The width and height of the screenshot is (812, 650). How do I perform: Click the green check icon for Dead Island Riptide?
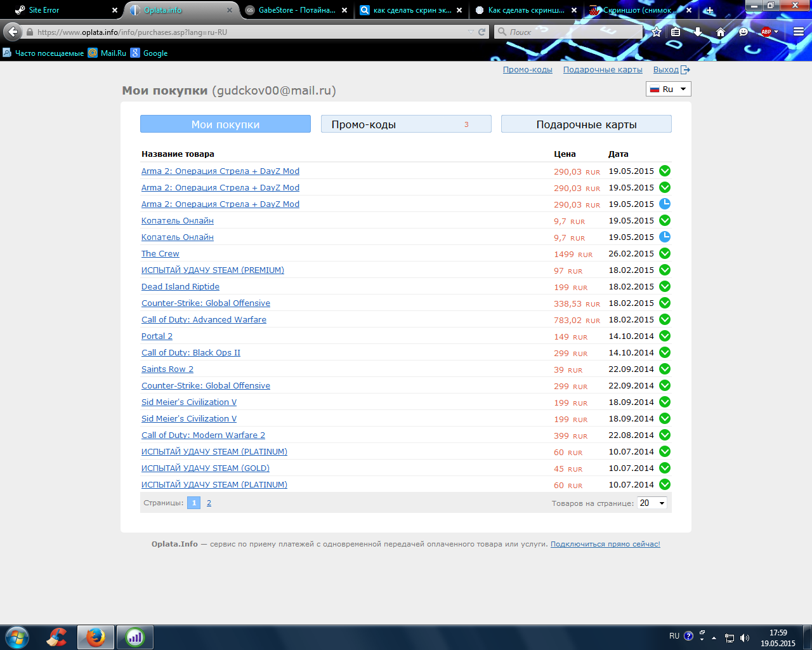pos(665,286)
